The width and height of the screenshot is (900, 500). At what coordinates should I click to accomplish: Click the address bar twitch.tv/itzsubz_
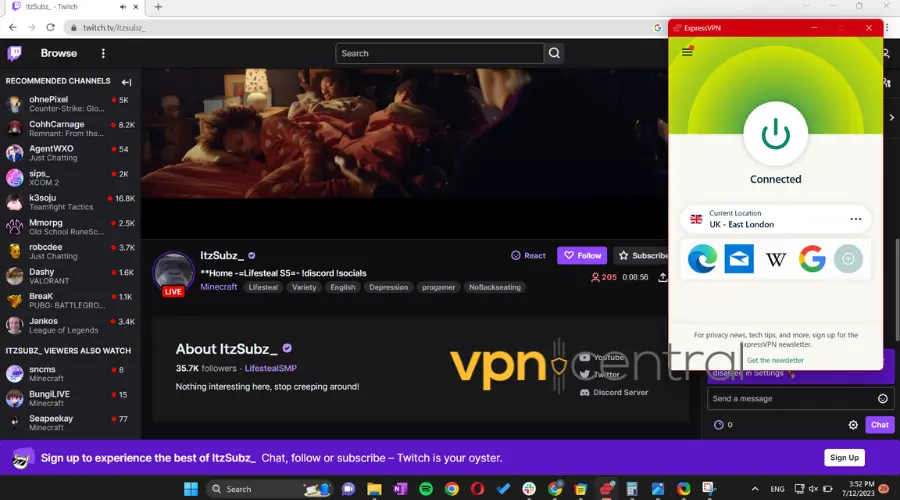click(x=114, y=28)
